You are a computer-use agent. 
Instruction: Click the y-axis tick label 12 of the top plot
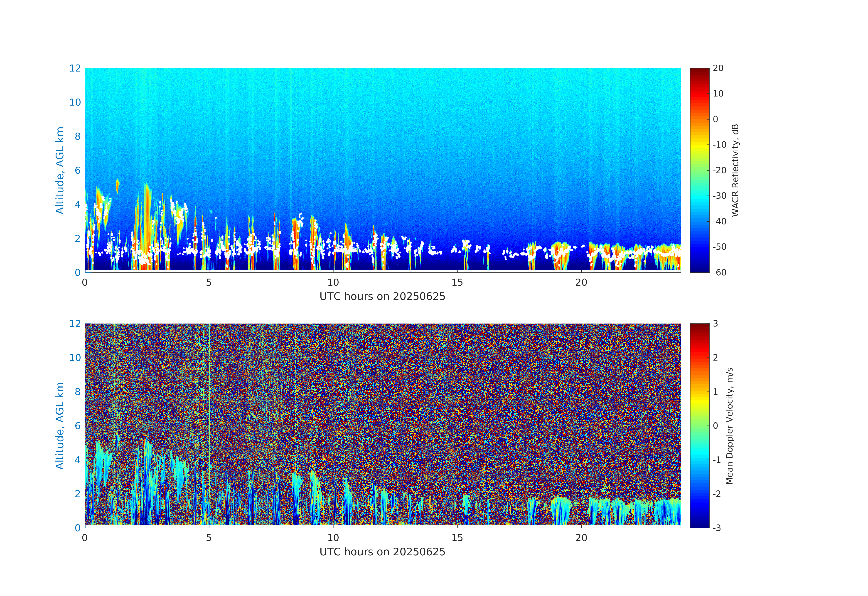[75, 68]
